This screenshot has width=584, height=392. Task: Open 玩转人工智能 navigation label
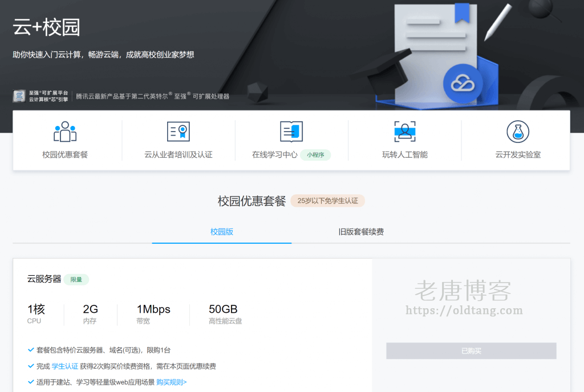point(405,155)
